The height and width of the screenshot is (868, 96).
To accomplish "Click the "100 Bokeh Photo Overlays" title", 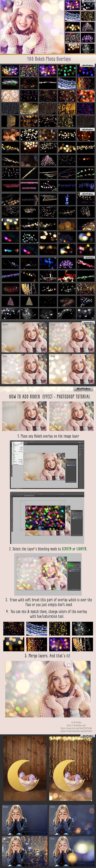I will (49, 59).
